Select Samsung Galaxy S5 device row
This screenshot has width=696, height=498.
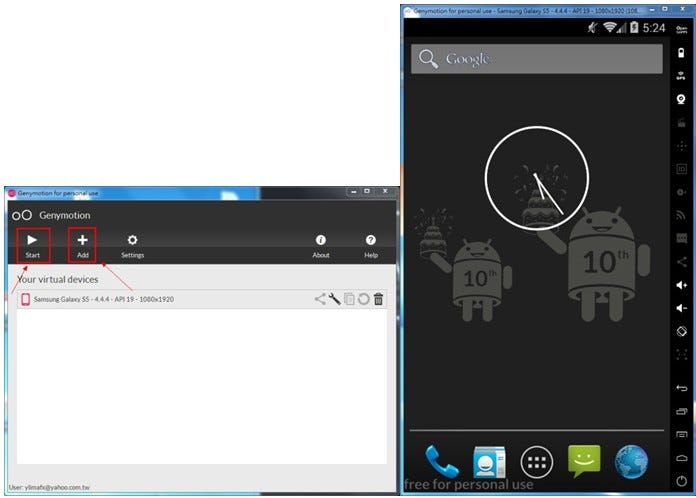click(202, 299)
